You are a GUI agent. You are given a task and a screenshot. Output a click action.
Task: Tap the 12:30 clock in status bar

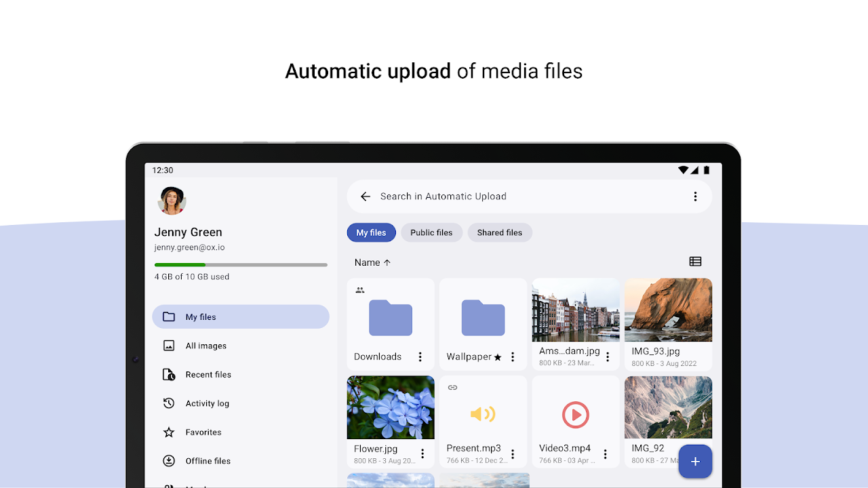[x=163, y=171]
